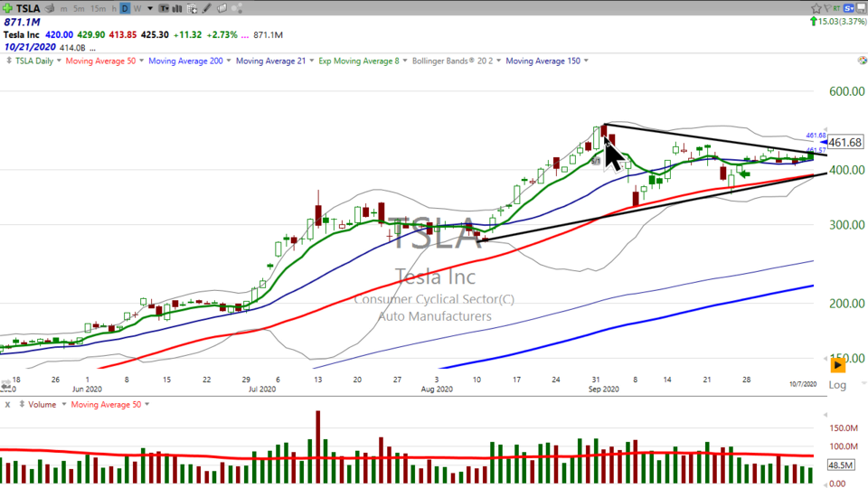The image size is (868, 488).
Task: Open the volume Moving Average 50 dropdown
Action: (146, 405)
